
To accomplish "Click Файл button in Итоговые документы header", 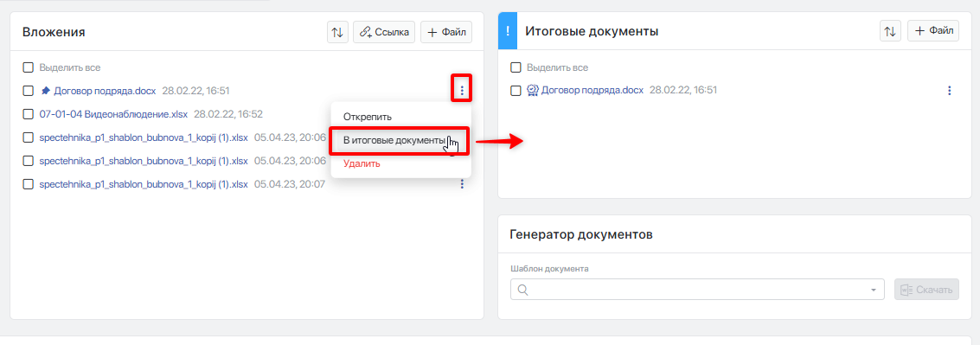I will click(x=933, y=30).
